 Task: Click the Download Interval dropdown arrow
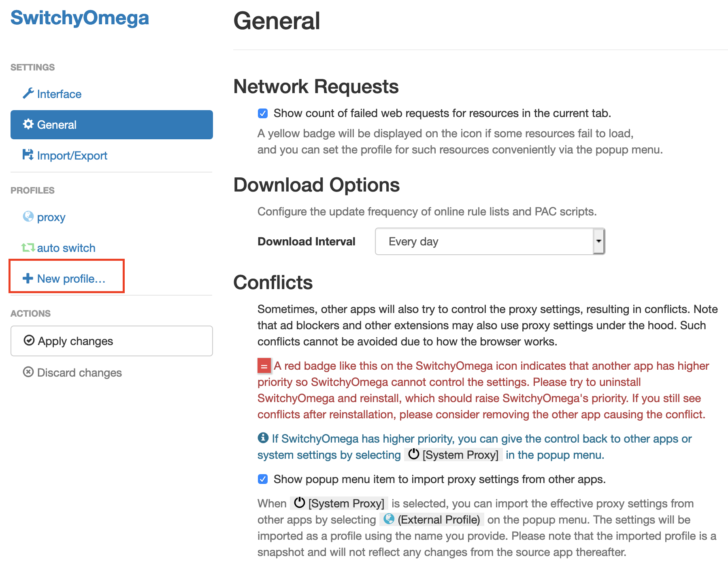tap(598, 241)
